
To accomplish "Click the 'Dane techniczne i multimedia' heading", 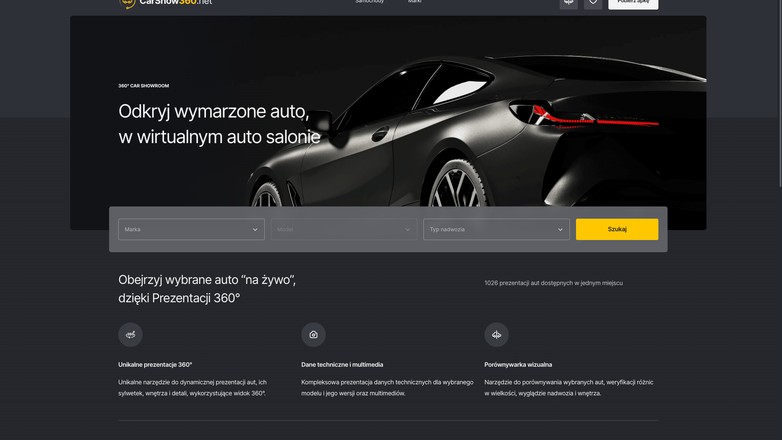I will [x=342, y=365].
